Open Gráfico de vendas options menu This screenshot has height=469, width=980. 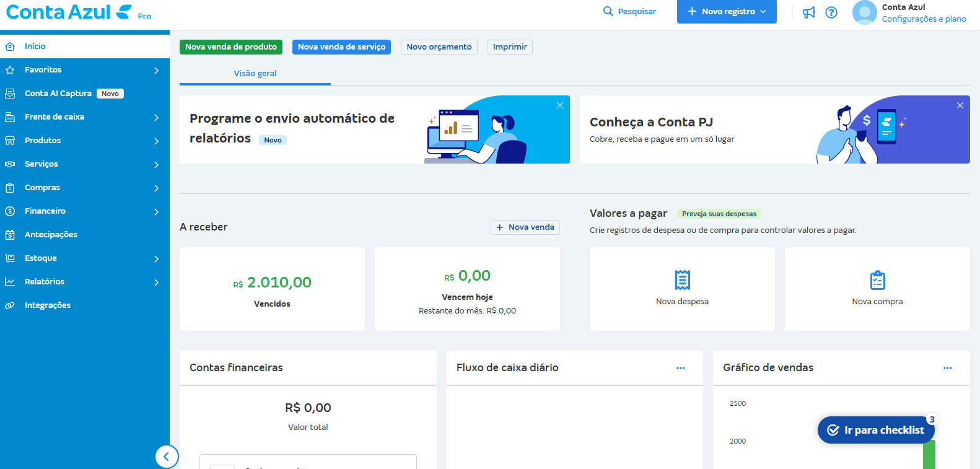948,368
